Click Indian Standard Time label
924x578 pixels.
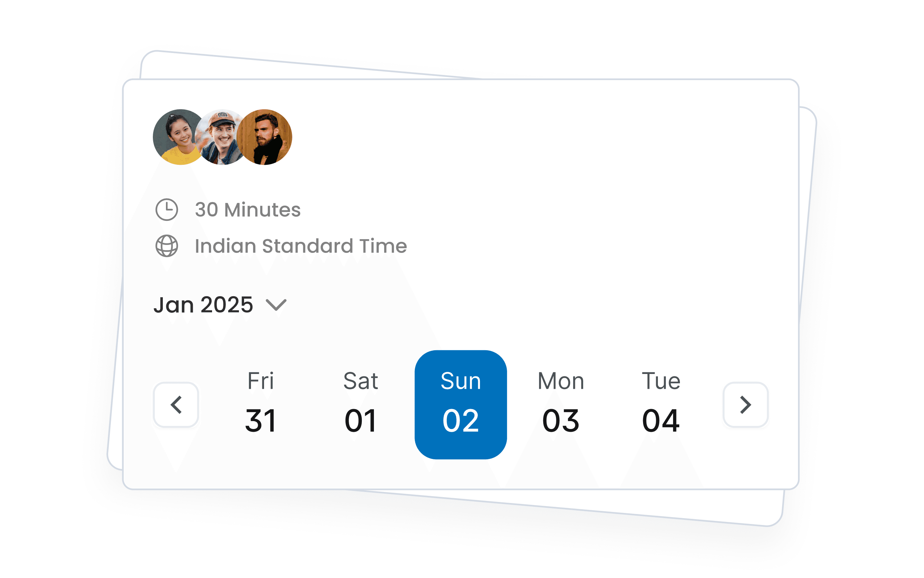[x=301, y=246]
